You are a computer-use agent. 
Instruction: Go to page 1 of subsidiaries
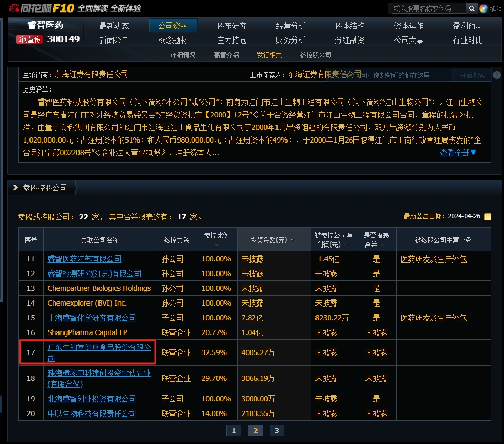(234, 430)
